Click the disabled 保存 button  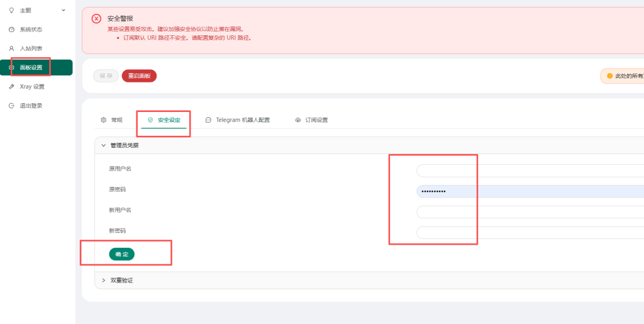click(x=106, y=76)
